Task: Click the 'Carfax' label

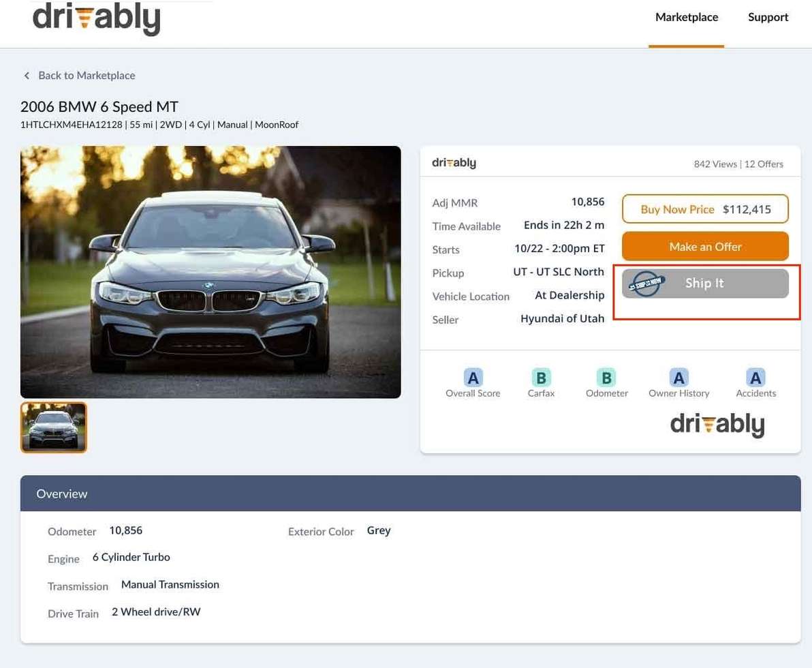Action: click(541, 393)
